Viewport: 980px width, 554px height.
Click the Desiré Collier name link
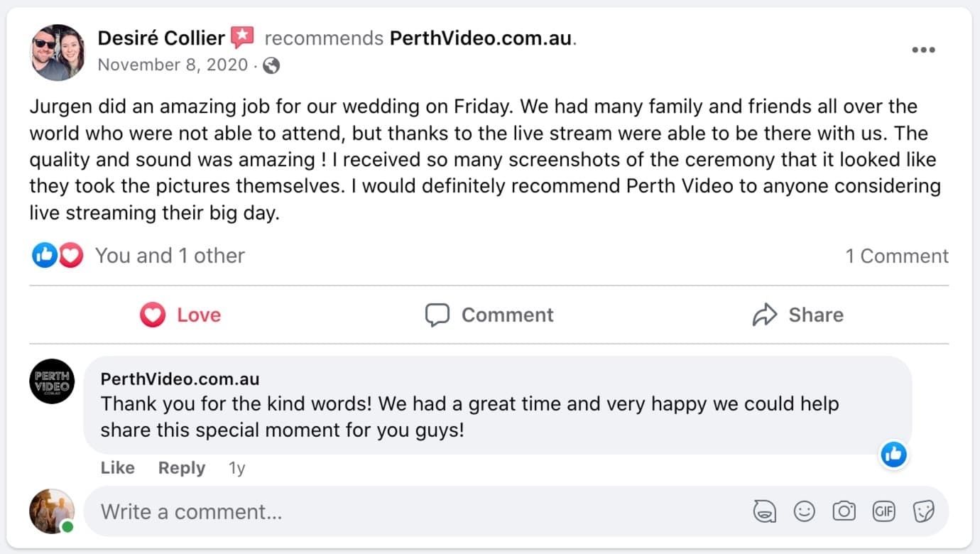point(161,38)
